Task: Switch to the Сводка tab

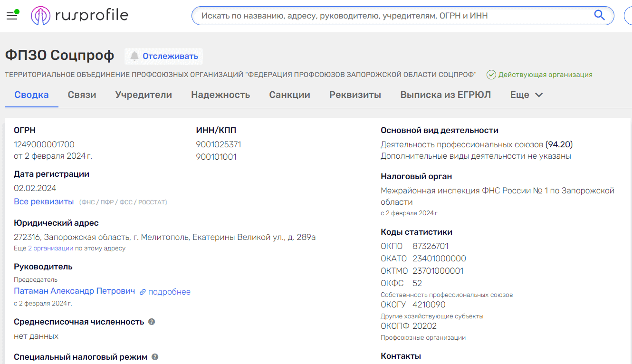Action: tap(31, 95)
